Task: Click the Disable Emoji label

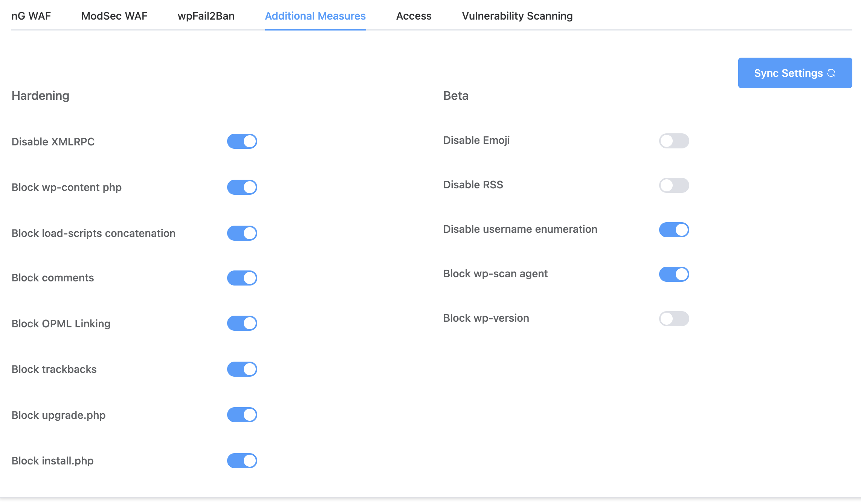Action: (x=476, y=140)
